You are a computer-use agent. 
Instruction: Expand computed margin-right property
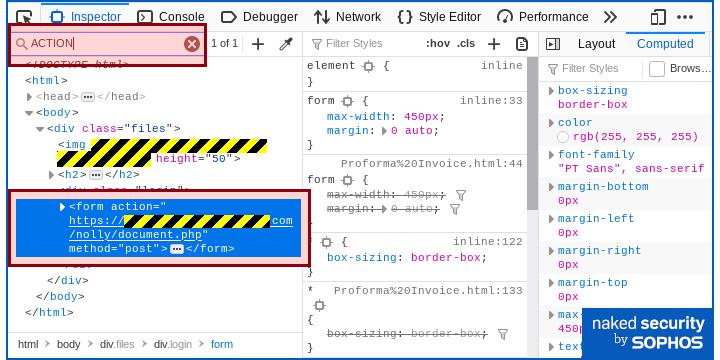click(551, 251)
